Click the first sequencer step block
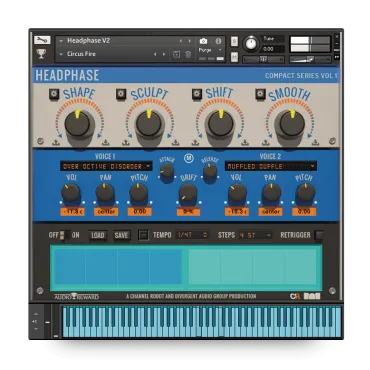The height and width of the screenshot is (370, 370). point(70,268)
